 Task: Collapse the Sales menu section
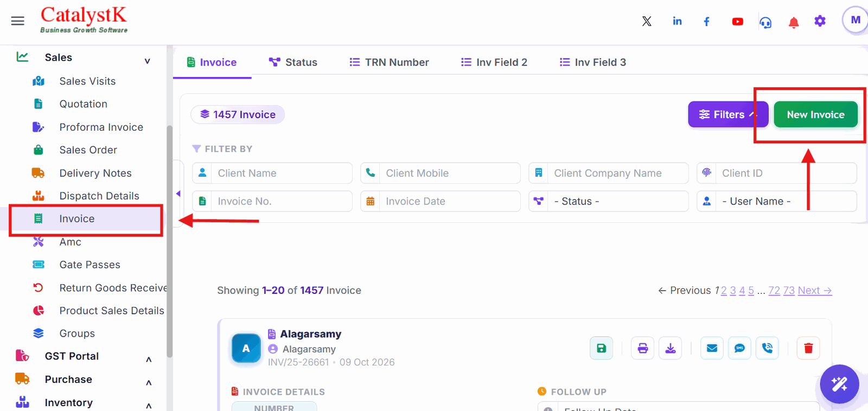(147, 61)
